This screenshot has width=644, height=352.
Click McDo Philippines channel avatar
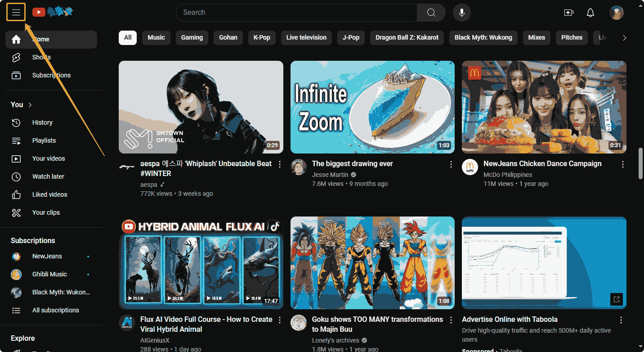[x=470, y=167]
